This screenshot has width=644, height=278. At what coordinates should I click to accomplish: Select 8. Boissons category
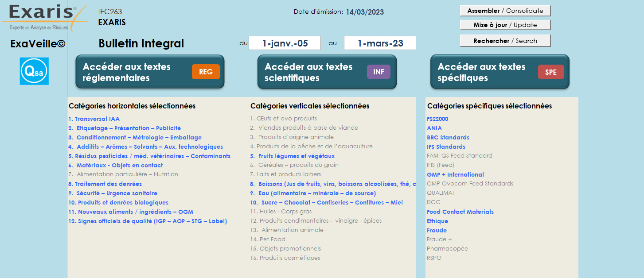tap(333, 184)
